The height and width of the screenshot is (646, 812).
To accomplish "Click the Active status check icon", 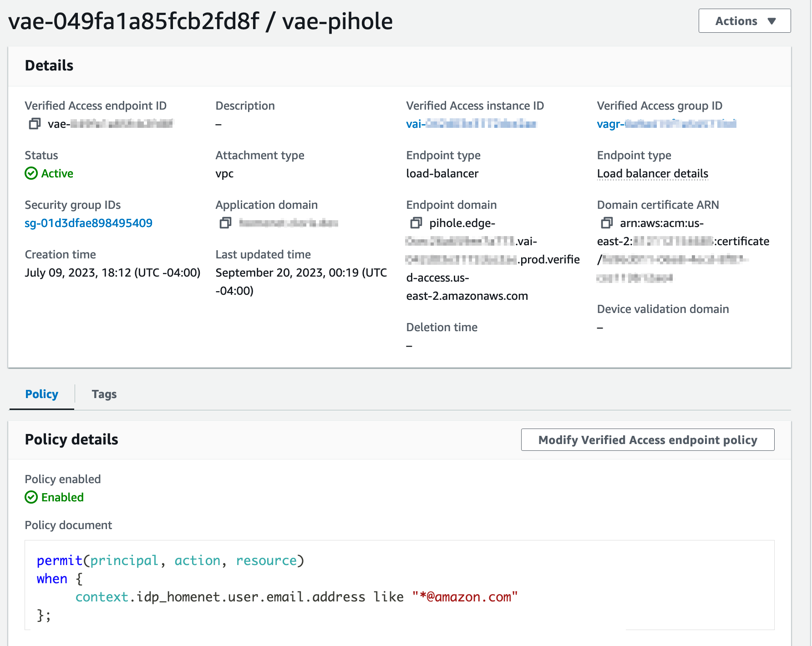I will coord(31,173).
